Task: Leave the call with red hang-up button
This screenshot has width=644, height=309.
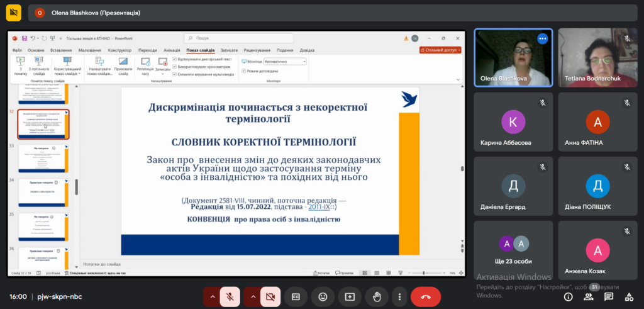Action: point(426,296)
